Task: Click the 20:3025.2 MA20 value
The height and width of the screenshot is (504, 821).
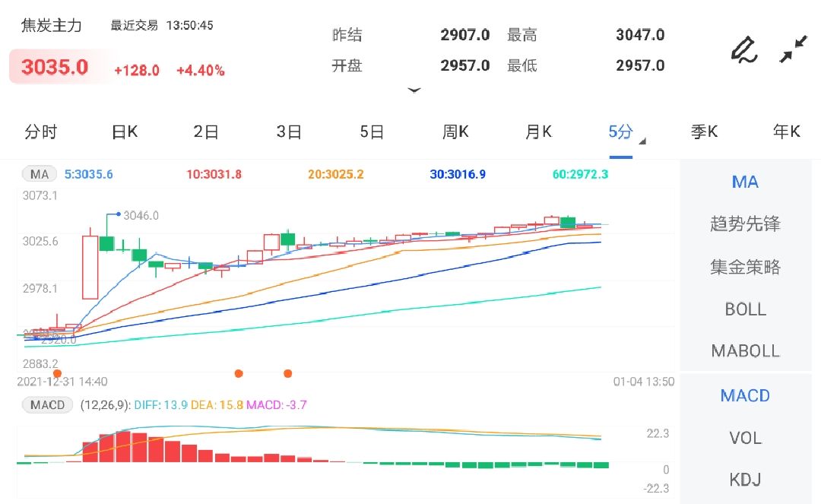Action: pyautogui.click(x=336, y=174)
